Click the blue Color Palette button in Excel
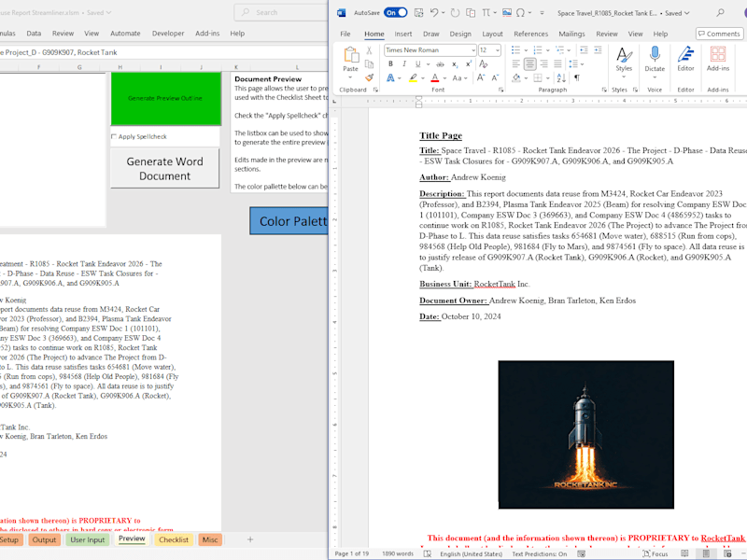The height and width of the screenshot is (560, 747). tap(289, 221)
